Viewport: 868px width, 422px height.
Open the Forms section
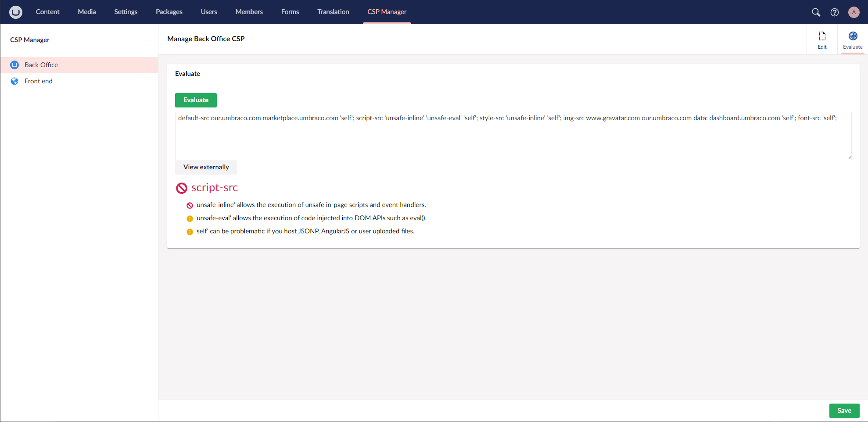(x=290, y=12)
